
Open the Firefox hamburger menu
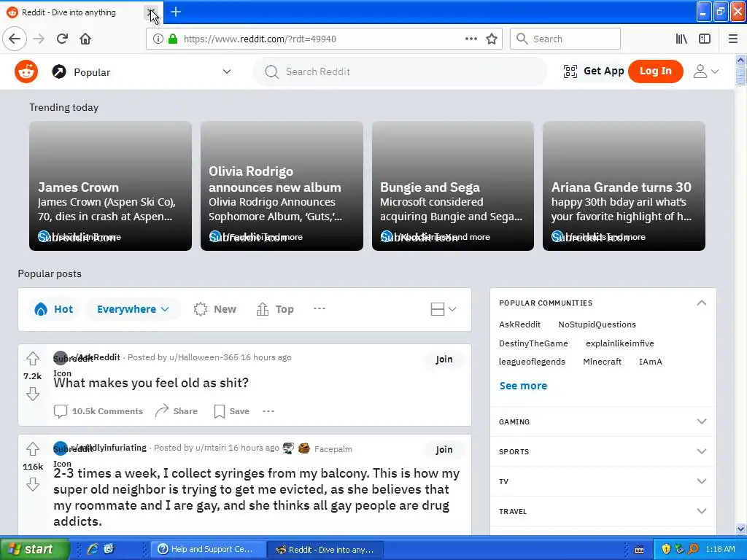coord(733,39)
